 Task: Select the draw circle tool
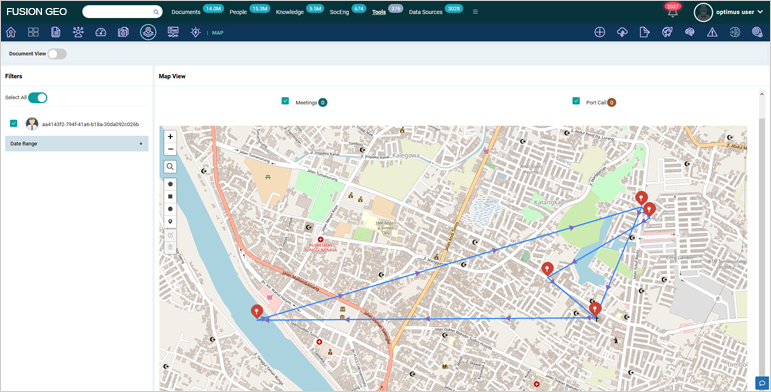[170, 209]
